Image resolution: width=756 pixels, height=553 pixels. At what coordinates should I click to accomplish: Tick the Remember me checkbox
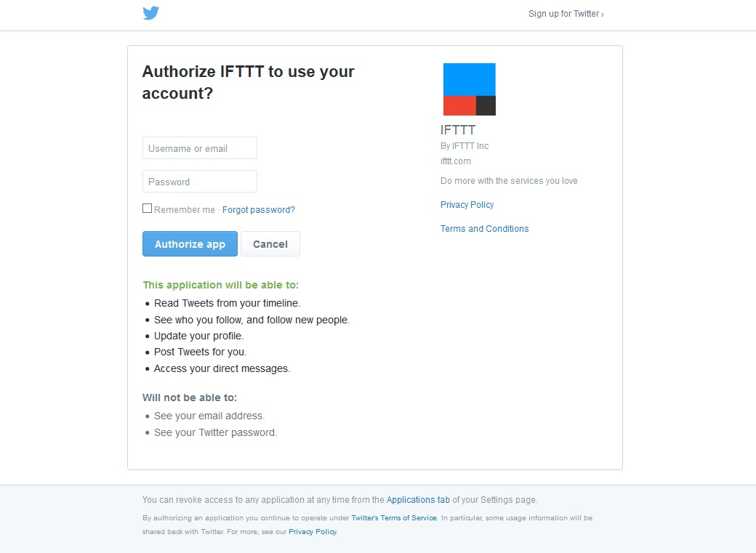pyautogui.click(x=147, y=209)
